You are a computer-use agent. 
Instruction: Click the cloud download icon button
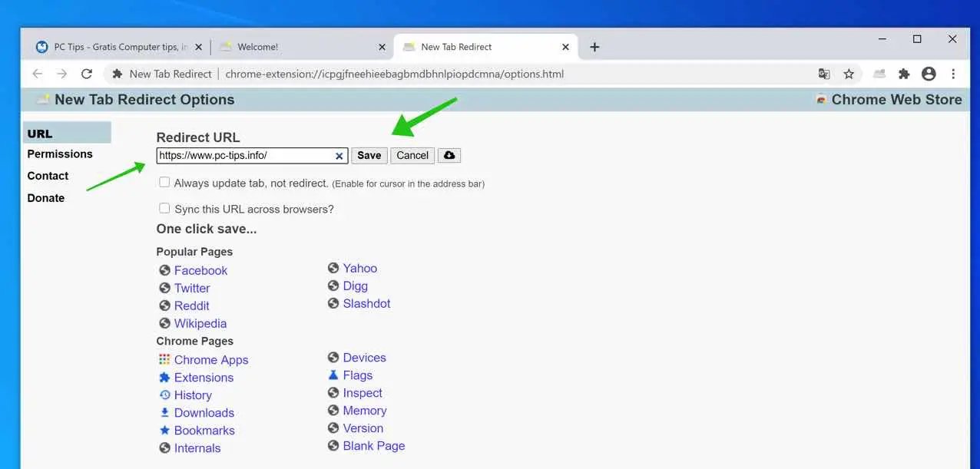click(449, 155)
